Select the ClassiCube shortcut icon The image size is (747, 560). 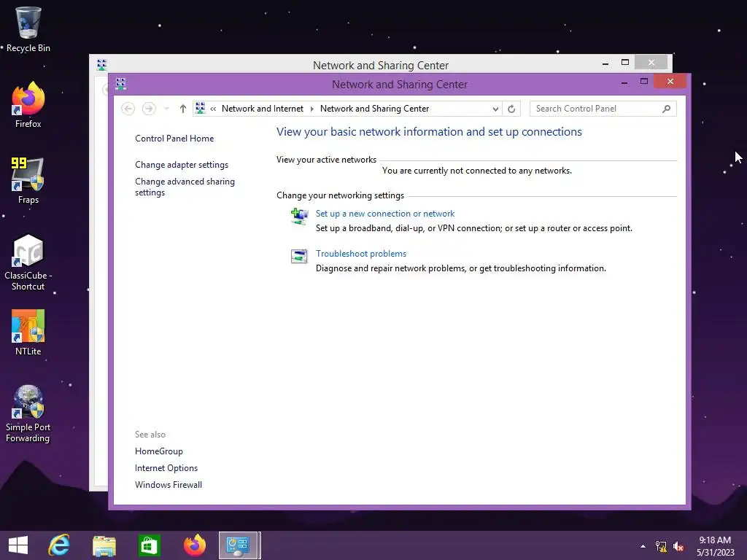click(x=28, y=262)
